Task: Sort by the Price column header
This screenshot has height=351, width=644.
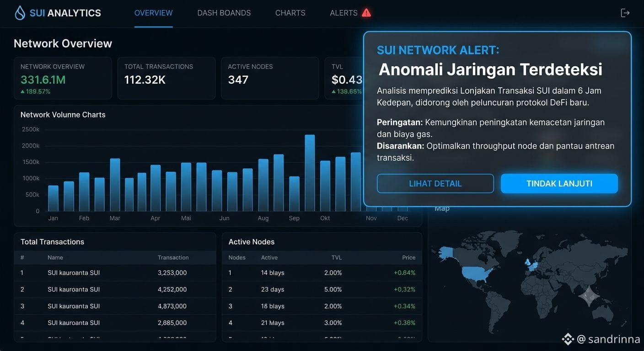Action: click(408, 258)
